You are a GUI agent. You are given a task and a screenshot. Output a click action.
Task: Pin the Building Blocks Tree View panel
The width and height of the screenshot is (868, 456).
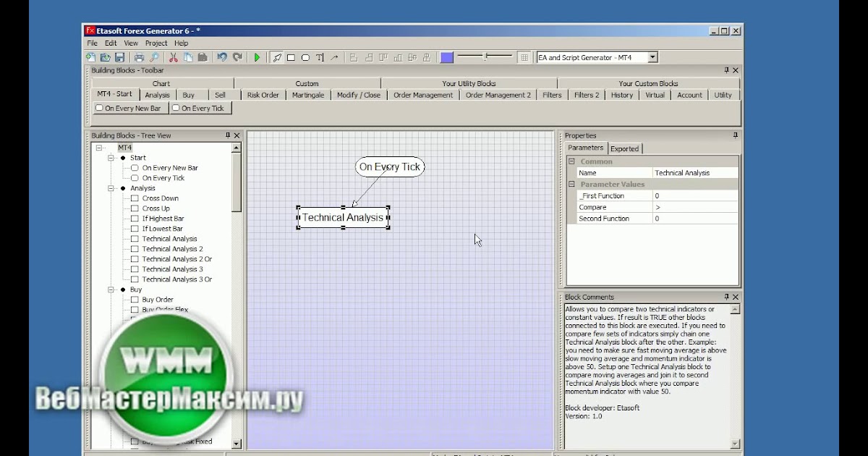pos(227,135)
